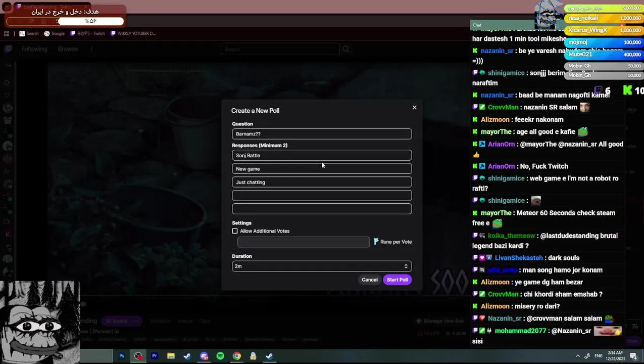Start the poll
Screen dimensions: 644x364
click(x=397, y=280)
